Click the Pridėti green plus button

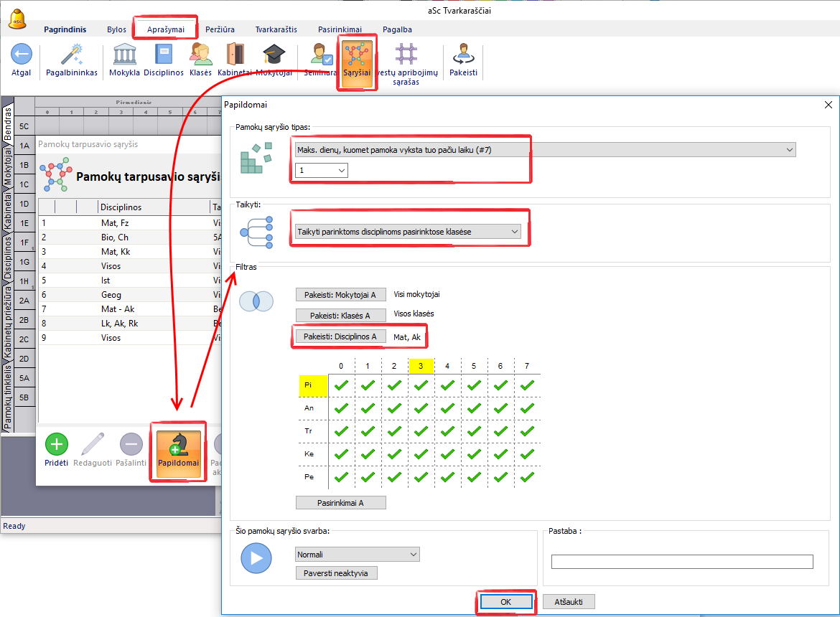(57, 446)
